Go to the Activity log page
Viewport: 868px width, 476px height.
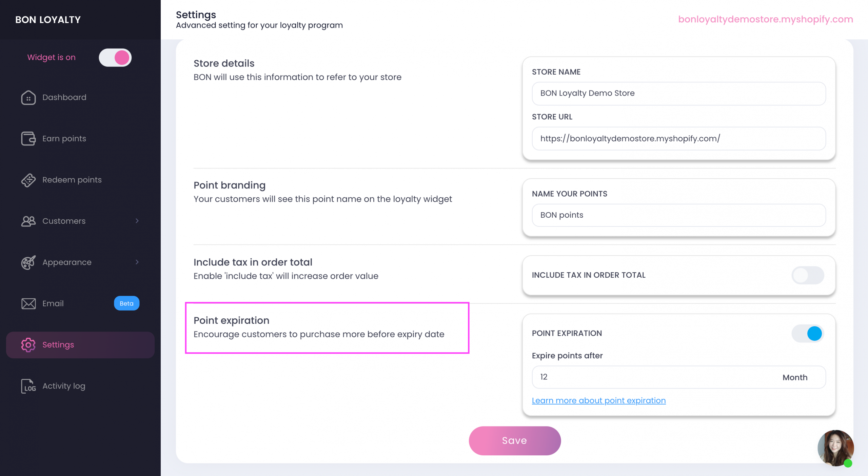click(64, 386)
